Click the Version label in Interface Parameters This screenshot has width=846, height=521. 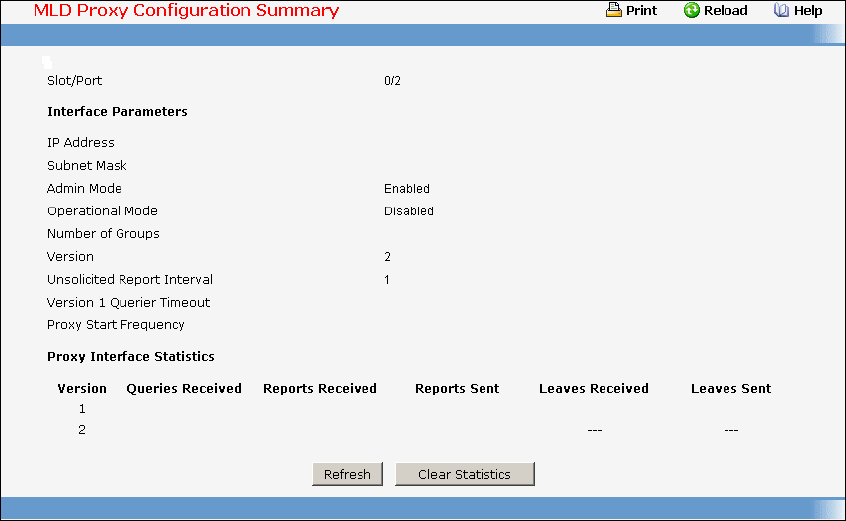pyautogui.click(x=70, y=257)
